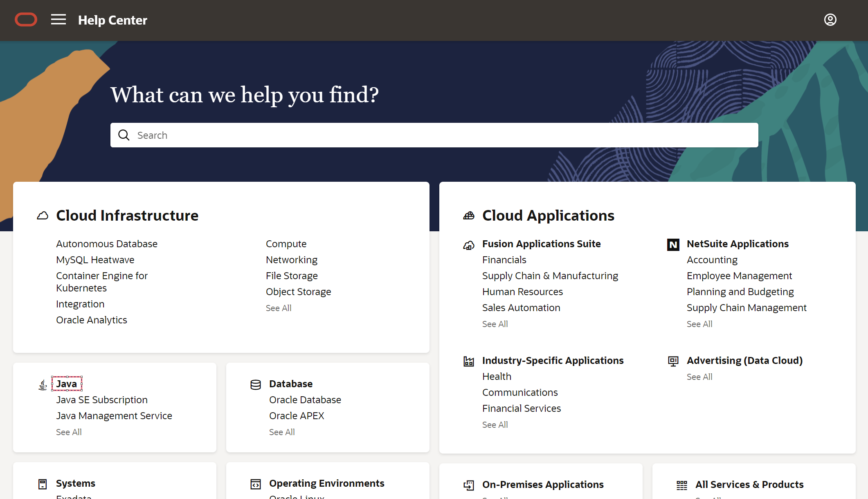Open the hamburger navigation menu
868x499 pixels.
pyautogui.click(x=58, y=20)
